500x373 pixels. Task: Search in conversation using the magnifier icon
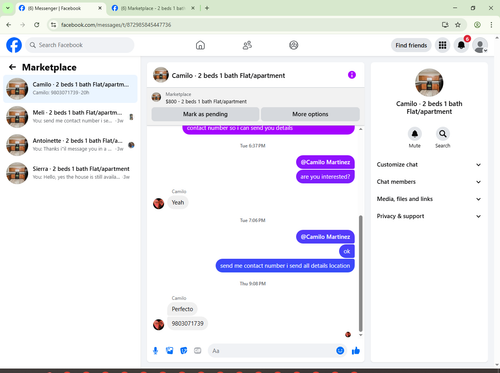pos(443,134)
